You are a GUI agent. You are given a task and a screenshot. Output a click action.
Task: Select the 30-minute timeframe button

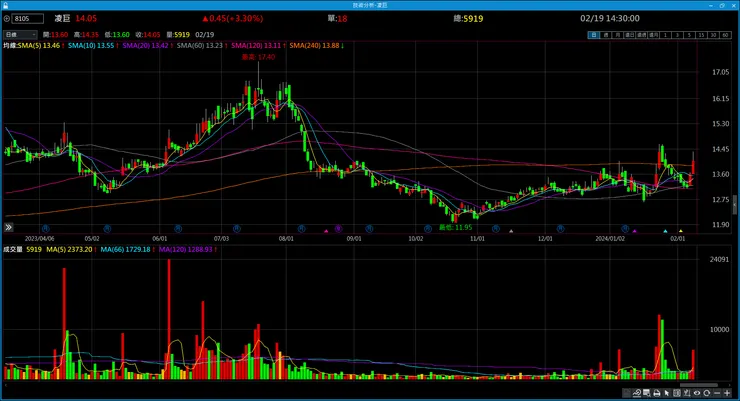click(x=713, y=35)
